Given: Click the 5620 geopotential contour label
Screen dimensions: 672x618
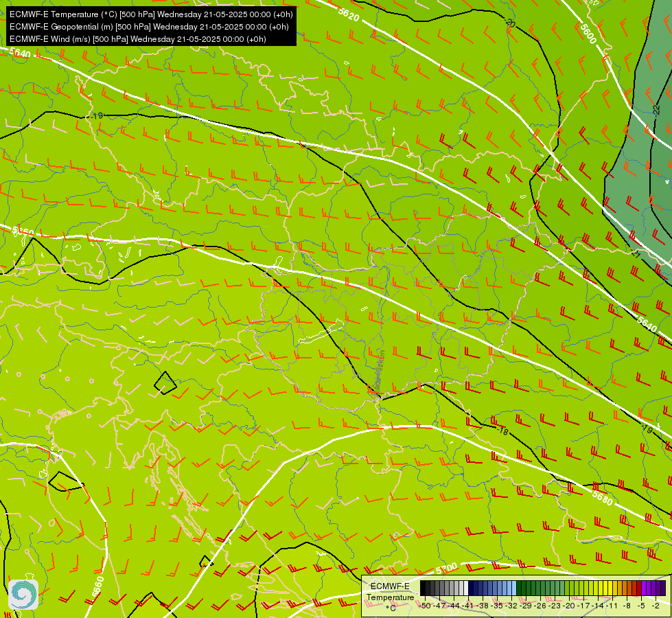Looking at the screenshot, I should click(349, 14).
